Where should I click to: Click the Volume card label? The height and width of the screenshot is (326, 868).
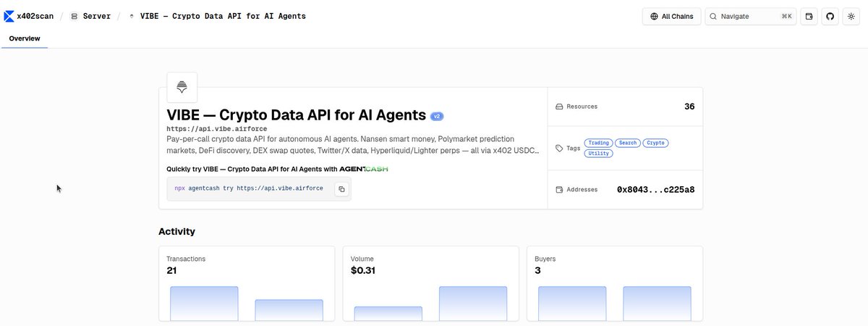click(362, 259)
